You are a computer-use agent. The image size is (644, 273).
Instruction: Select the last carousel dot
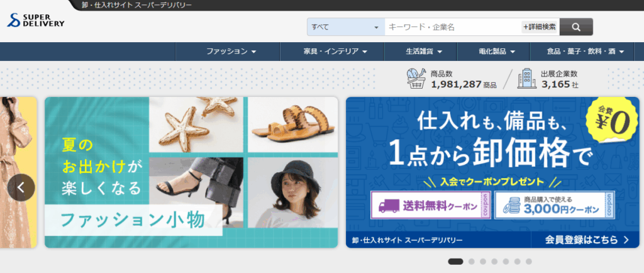[528, 262]
